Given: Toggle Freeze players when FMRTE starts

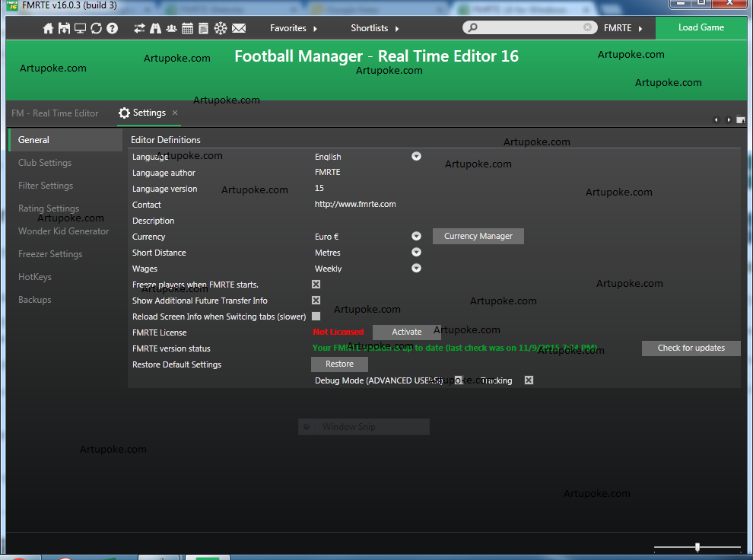Looking at the screenshot, I should tap(316, 285).
